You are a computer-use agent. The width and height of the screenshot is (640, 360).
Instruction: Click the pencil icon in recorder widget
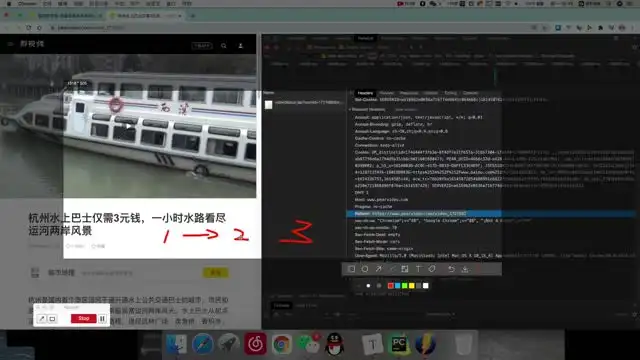(41, 319)
